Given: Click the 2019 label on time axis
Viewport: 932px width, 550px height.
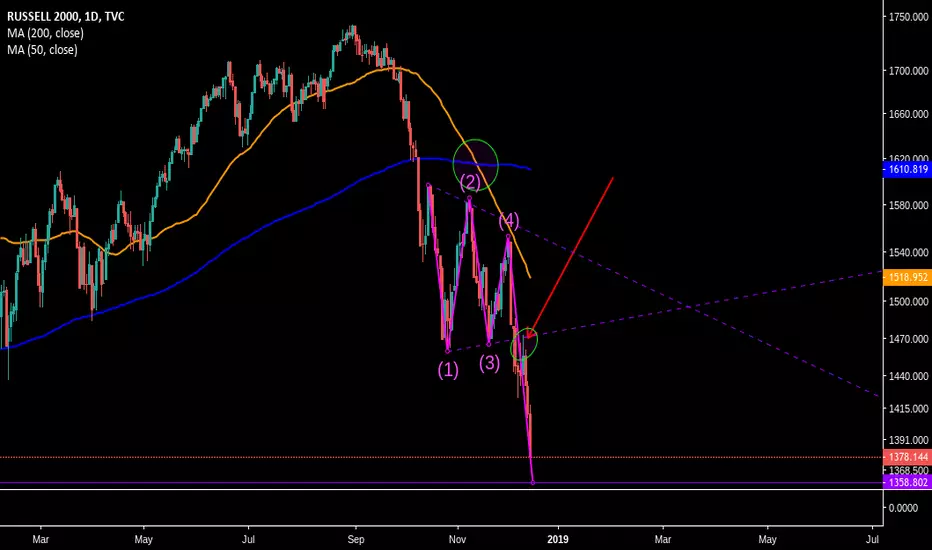Looking at the screenshot, I should click(558, 539).
